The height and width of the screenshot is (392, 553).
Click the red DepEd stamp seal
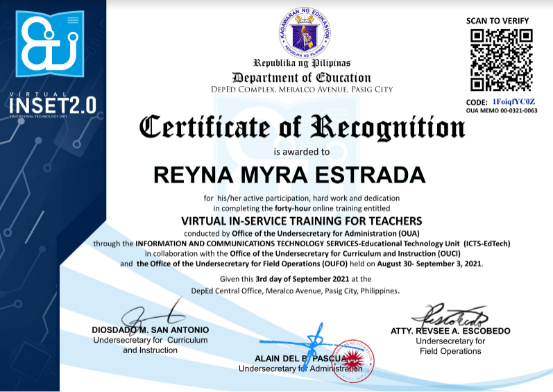point(352,361)
